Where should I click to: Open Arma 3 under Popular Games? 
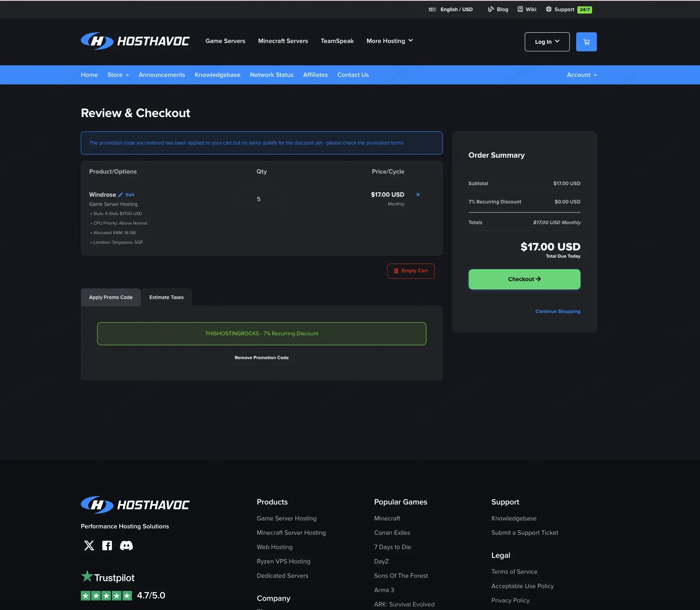click(x=384, y=590)
